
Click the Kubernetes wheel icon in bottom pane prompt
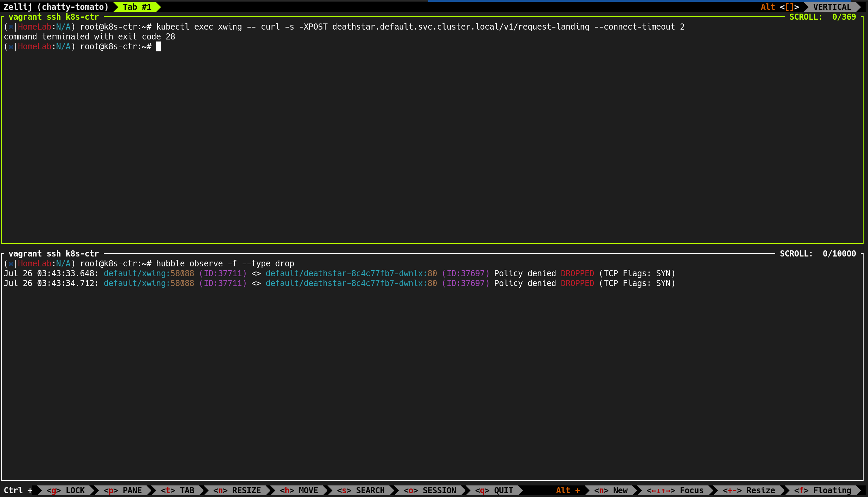11,264
